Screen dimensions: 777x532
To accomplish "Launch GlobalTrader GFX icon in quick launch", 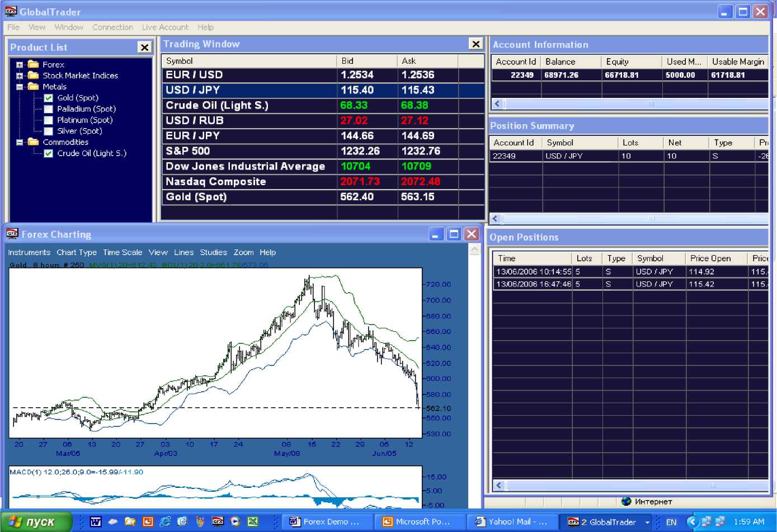I will coord(218,521).
